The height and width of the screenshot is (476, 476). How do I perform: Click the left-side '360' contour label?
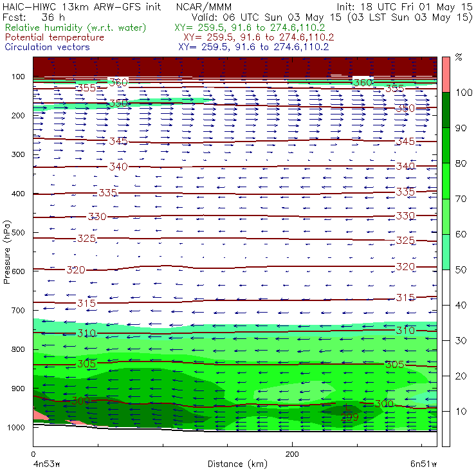pyautogui.click(x=118, y=82)
